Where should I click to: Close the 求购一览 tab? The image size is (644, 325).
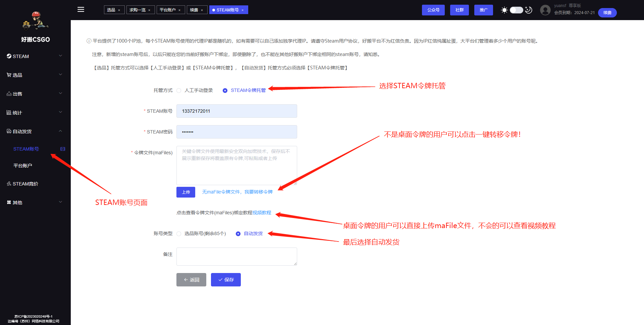tap(149, 10)
